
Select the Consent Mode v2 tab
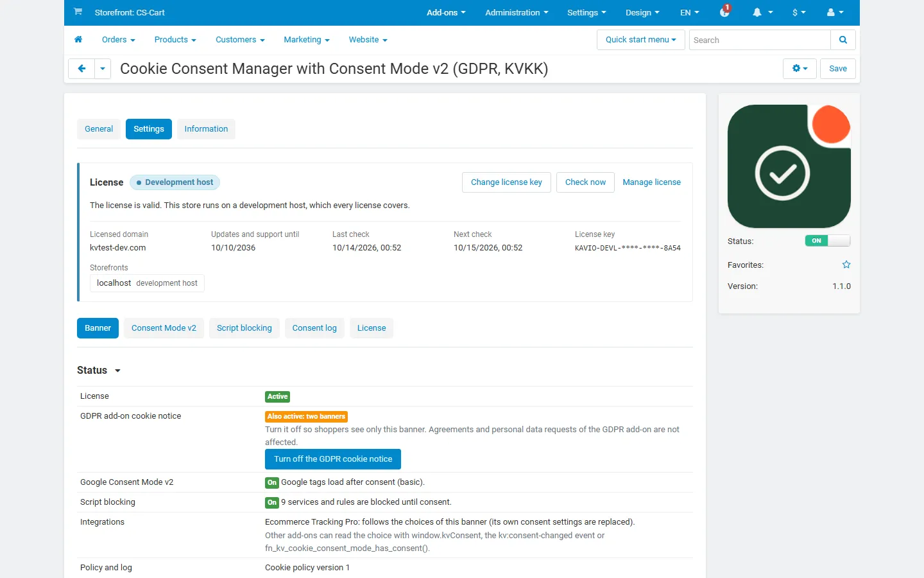(164, 328)
